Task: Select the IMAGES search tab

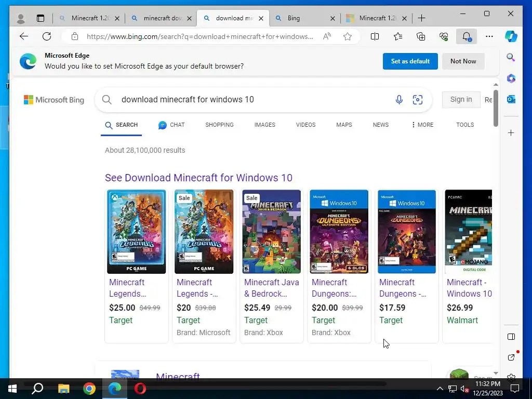Action: pyautogui.click(x=264, y=125)
